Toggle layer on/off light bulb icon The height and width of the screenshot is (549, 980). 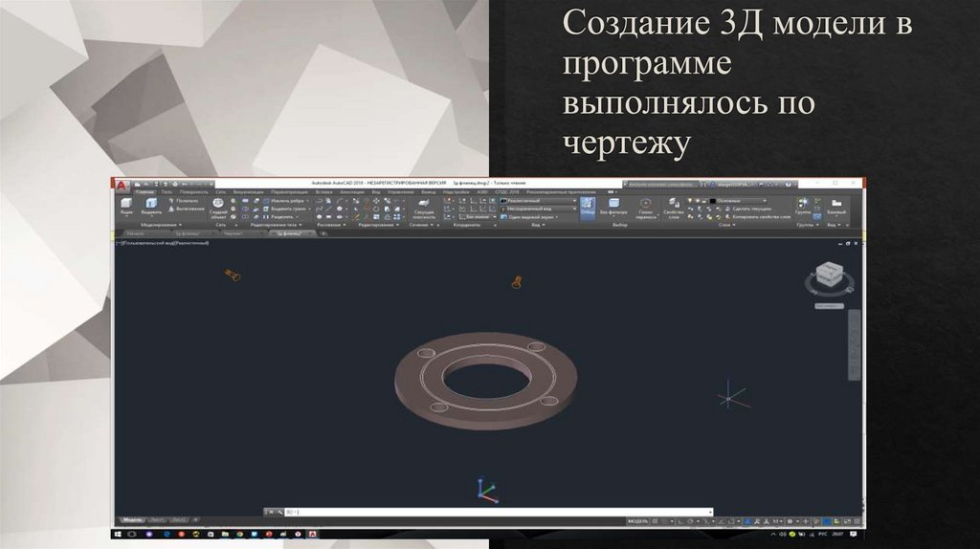(x=690, y=201)
